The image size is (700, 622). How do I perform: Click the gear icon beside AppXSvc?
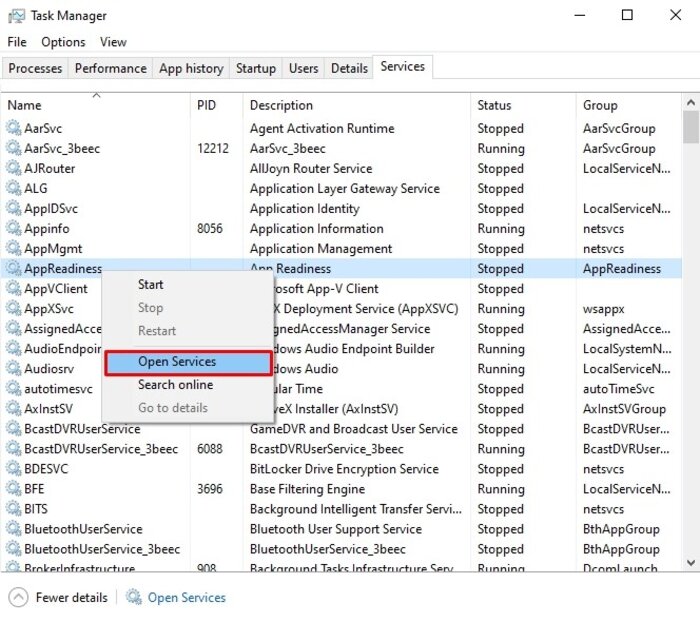13,309
